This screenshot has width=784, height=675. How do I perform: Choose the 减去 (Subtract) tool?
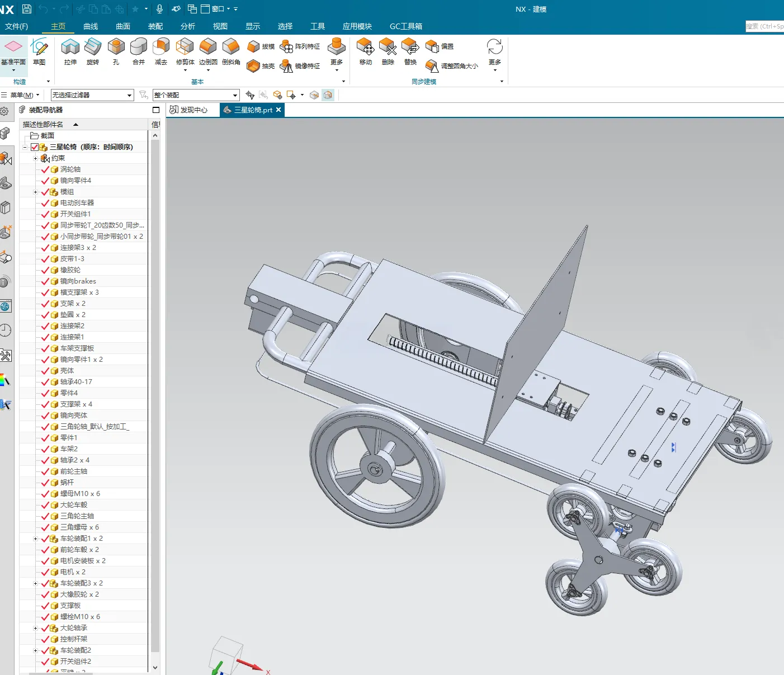tap(161, 52)
